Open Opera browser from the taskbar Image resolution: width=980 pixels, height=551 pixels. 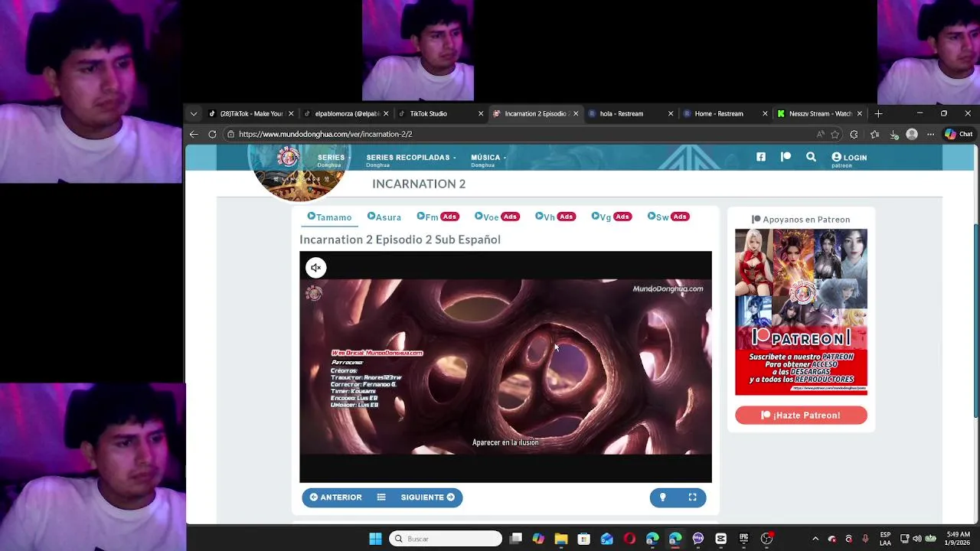coord(629,539)
